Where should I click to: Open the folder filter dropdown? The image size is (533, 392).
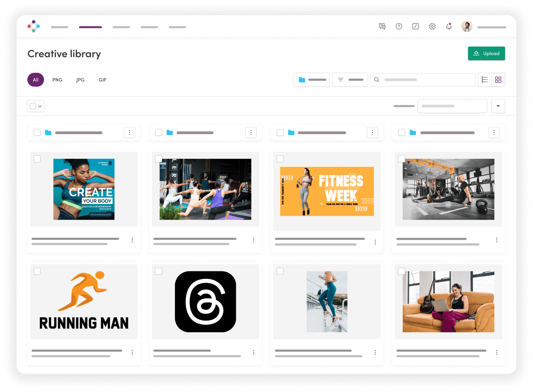coord(311,80)
